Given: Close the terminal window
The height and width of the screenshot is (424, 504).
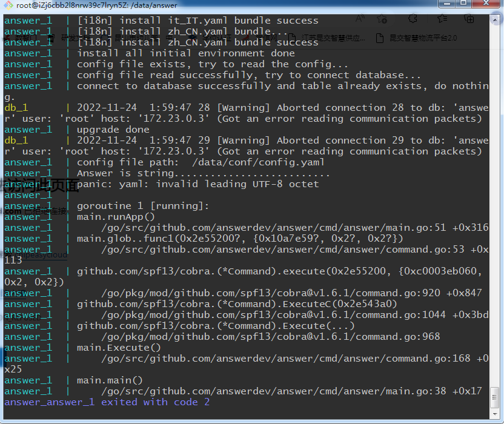Looking at the screenshot, I should coord(486,4).
